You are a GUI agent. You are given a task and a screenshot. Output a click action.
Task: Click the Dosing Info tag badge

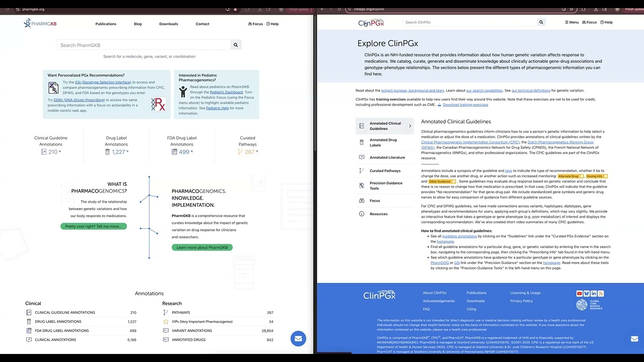click(597, 176)
